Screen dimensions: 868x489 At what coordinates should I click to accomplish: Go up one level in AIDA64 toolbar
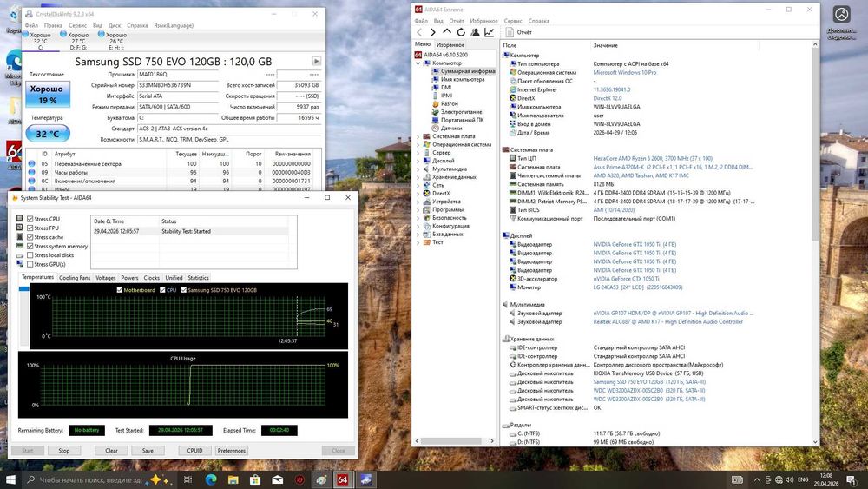tap(447, 32)
